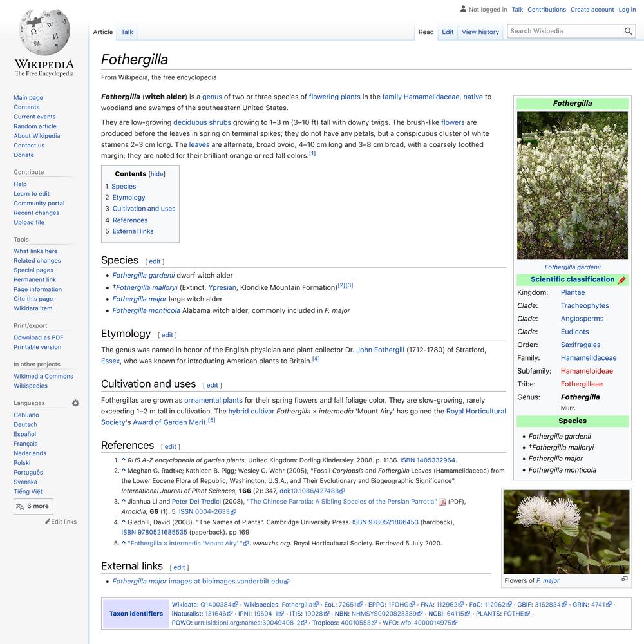This screenshot has width=644, height=644.
Task: Click Hamamelidaceae in the infobox Family row
Action: [x=589, y=358]
